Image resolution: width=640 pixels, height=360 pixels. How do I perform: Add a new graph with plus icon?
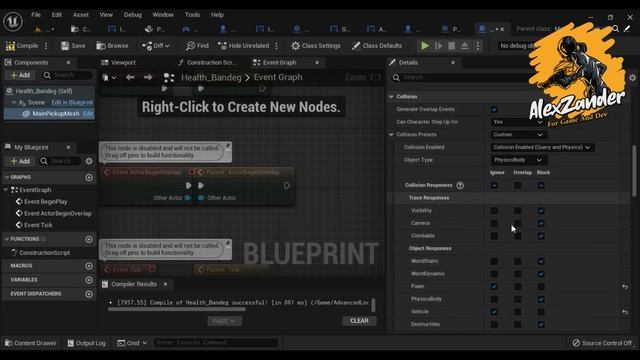click(89, 178)
